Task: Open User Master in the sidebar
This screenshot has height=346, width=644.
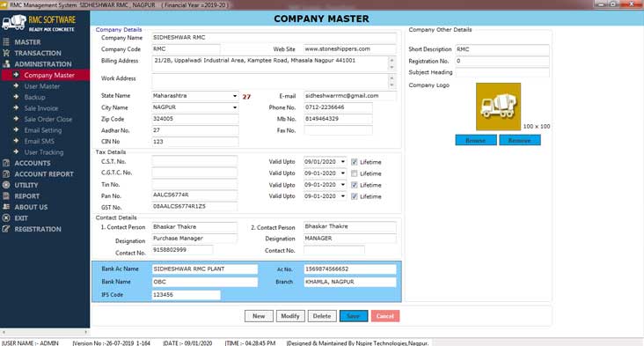Action: tap(42, 86)
